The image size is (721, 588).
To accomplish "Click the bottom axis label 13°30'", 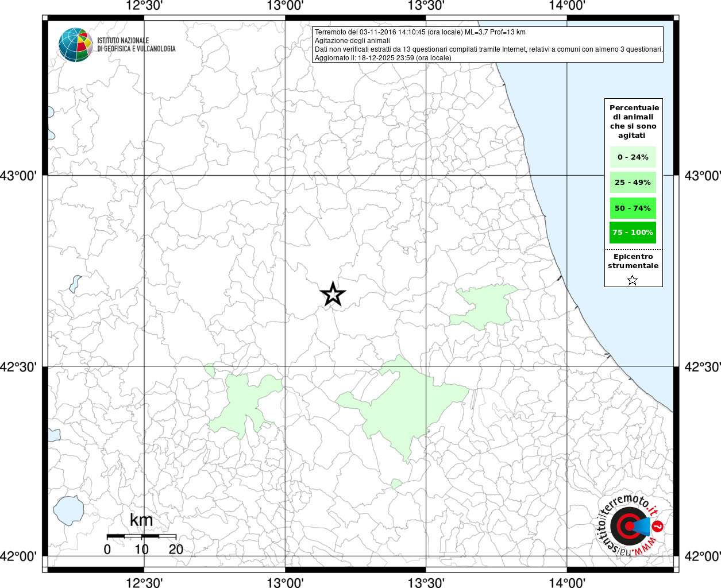I will point(426,582).
